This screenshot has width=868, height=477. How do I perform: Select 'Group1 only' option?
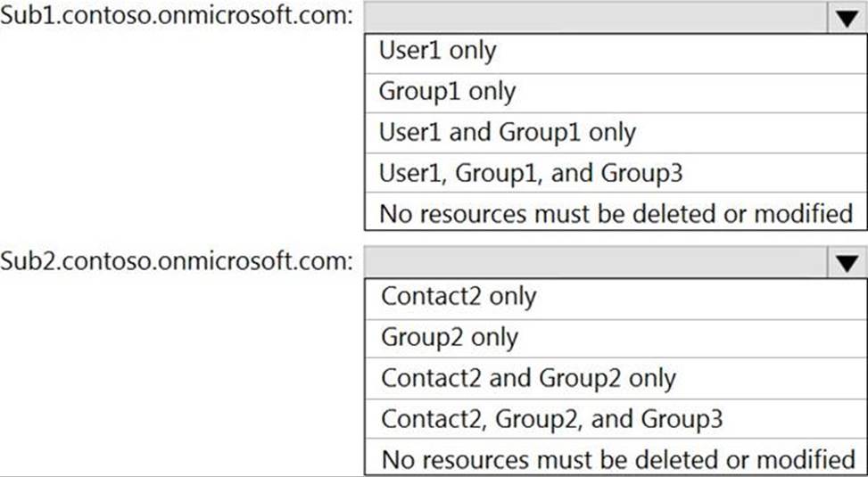click(x=616, y=94)
